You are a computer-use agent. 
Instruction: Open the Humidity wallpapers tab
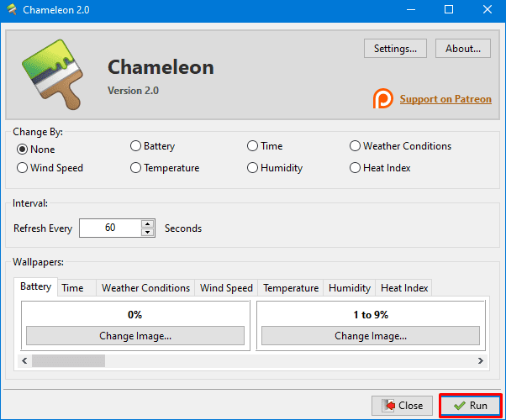pos(350,288)
